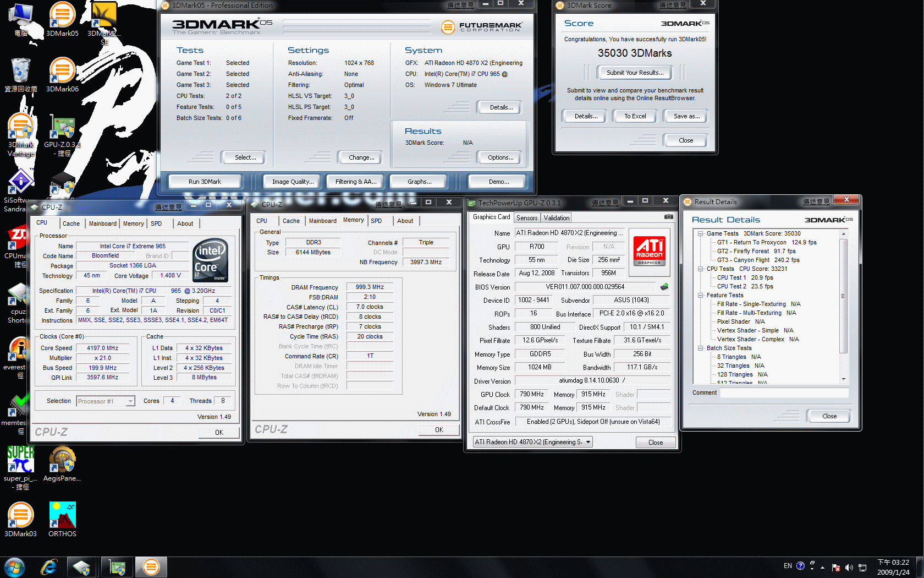Open the Recycle Bin desktop icon
The width and height of the screenshot is (924, 578).
(x=21, y=74)
